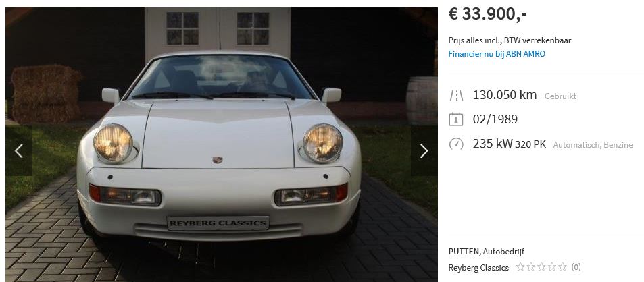The width and height of the screenshot is (644, 282).
Task: Go to the previous car photo
Action: [19, 151]
